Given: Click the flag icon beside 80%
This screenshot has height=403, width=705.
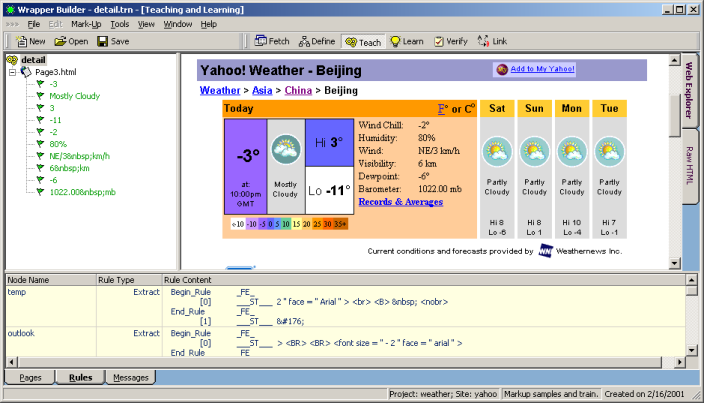Looking at the screenshot, I should [x=40, y=144].
